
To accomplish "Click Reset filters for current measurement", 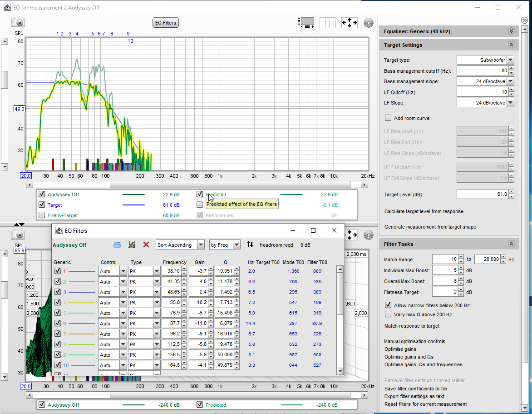I will (425, 404).
